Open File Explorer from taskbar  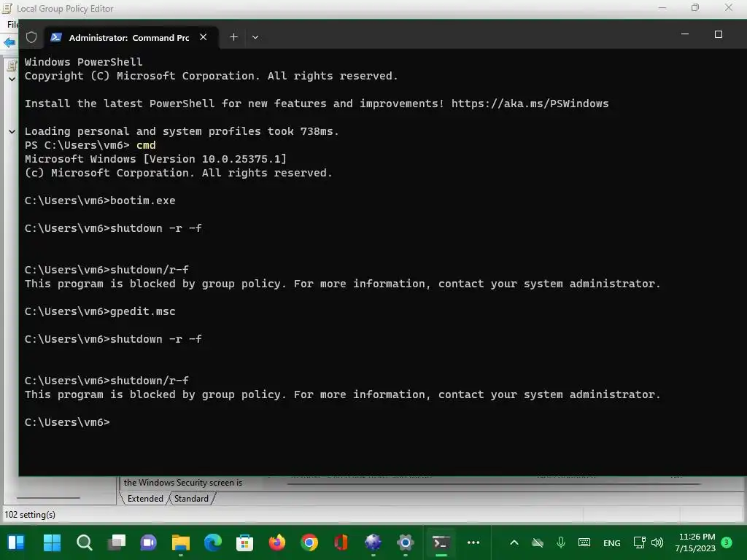click(x=181, y=542)
